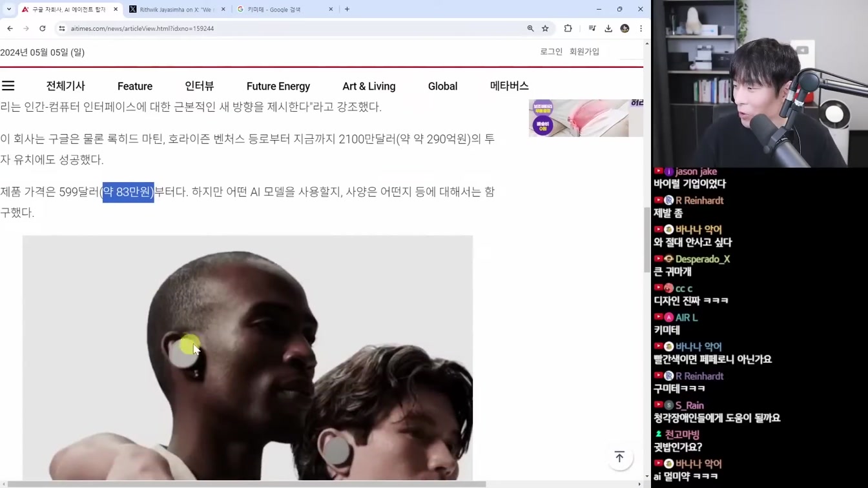Click the date text 2024년 05월 05일
Viewport: 868px width, 488px height.
point(43,52)
